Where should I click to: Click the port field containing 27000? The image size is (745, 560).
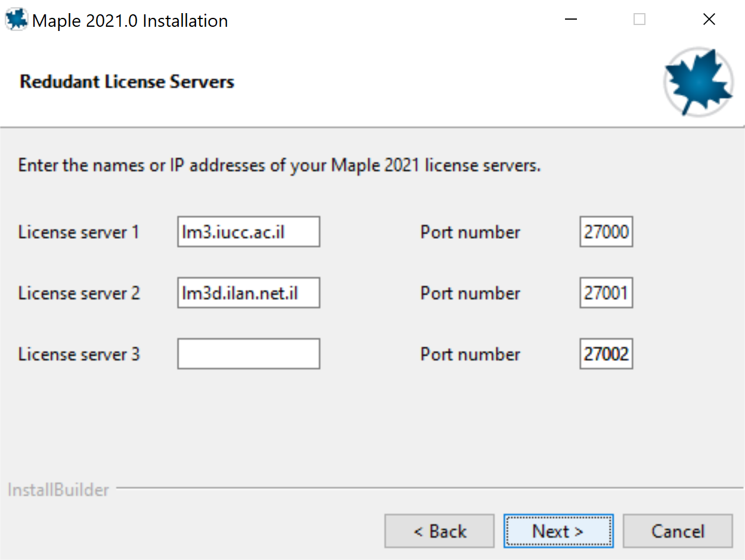606,232
